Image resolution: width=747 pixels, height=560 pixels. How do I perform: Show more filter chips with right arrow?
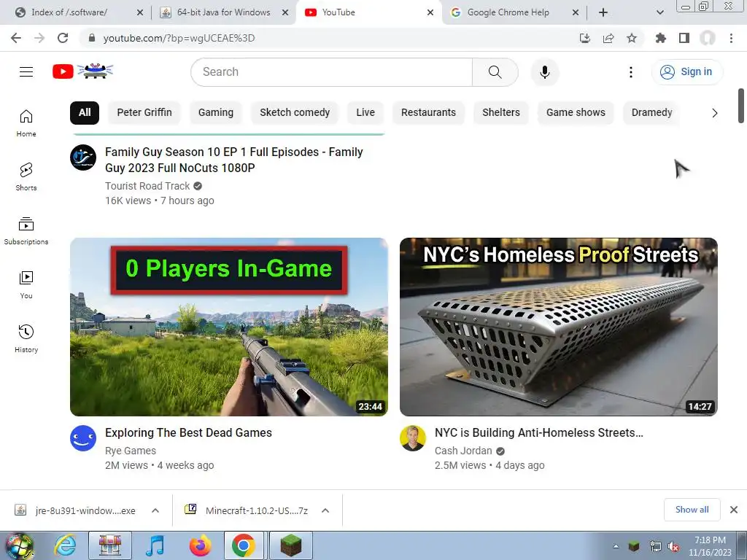[714, 113]
